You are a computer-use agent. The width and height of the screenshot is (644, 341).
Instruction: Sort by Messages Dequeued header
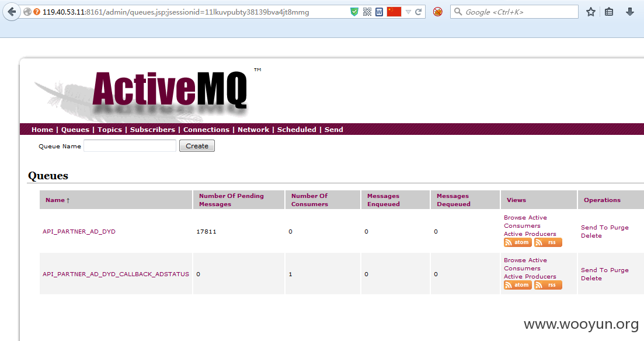pos(453,200)
